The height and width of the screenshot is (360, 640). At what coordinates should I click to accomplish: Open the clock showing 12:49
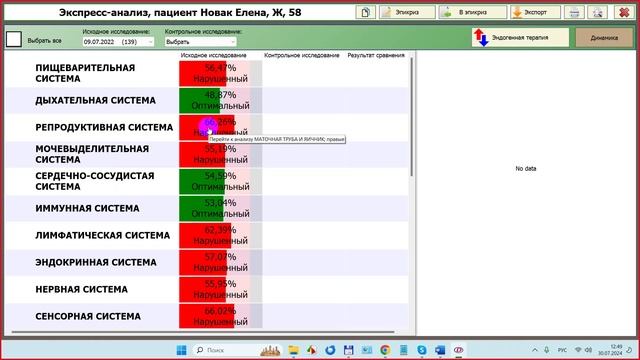tap(610, 350)
